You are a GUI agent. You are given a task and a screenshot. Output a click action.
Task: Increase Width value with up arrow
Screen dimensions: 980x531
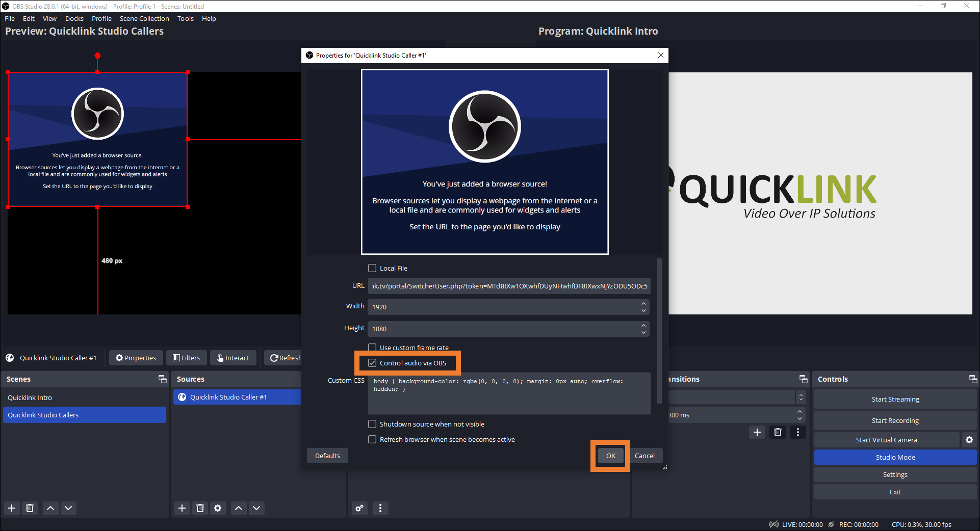(x=643, y=303)
